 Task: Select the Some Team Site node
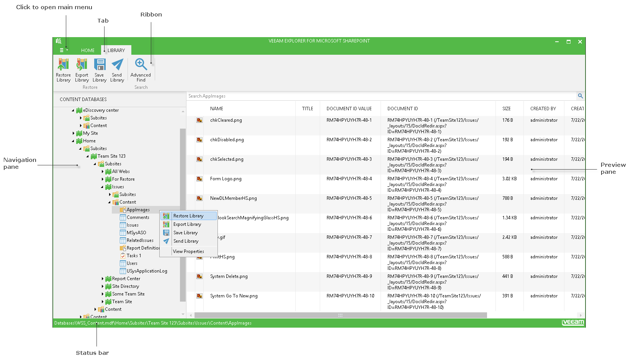128,294
